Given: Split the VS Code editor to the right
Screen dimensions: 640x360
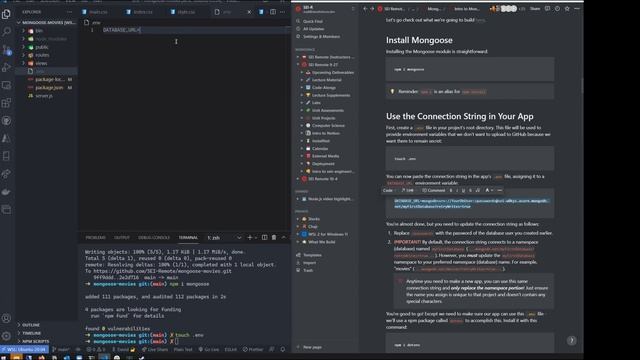Looking at the screenshot, I should click(x=273, y=12).
